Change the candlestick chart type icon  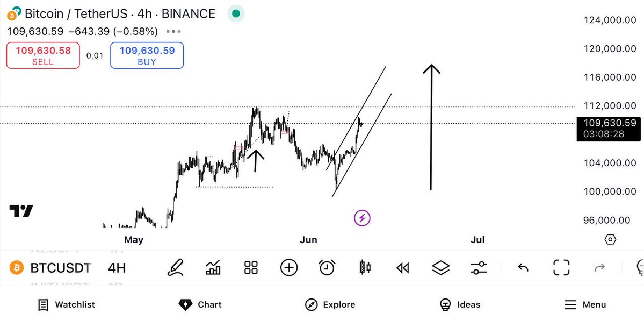pyautogui.click(x=365, y=268)
